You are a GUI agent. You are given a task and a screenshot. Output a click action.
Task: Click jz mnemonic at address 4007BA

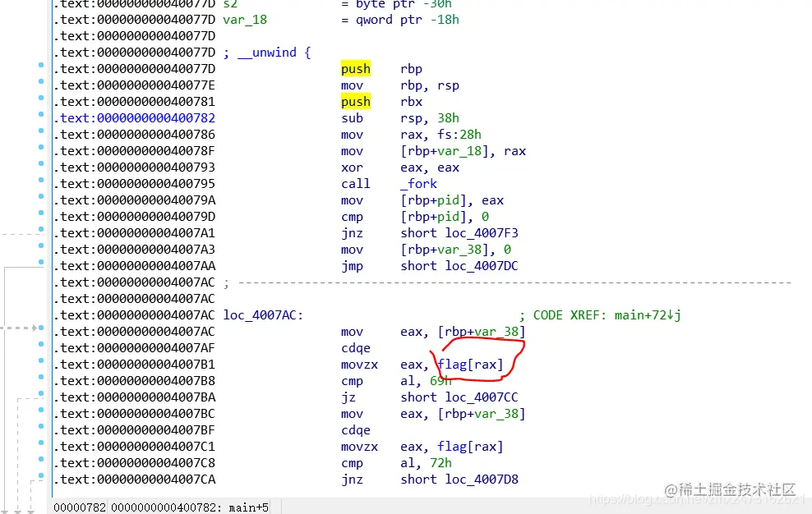pyautogui.click(x=348, y=397)
